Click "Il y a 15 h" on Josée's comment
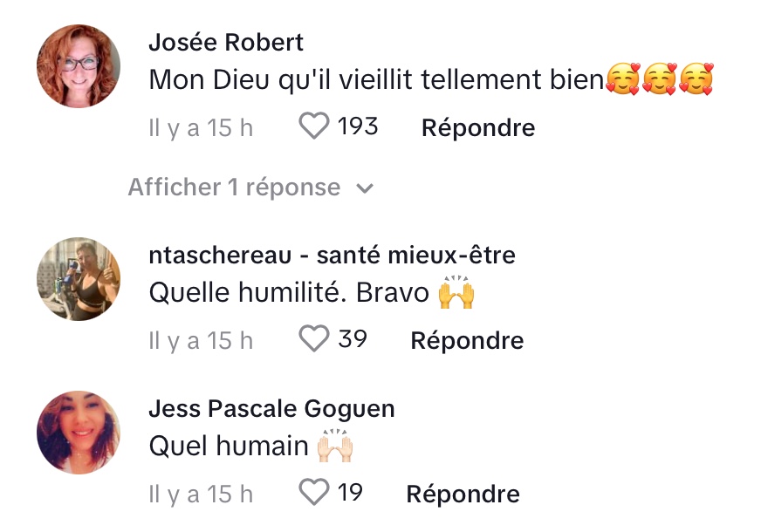The image size is (761, 532). 201,128
